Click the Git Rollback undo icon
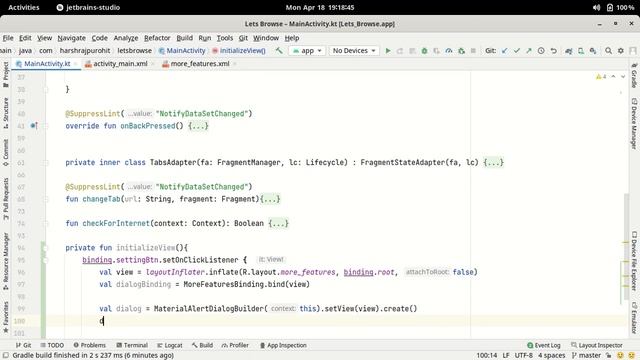The height and width of the screenshot is (360, 640). [x=553, y=51]
